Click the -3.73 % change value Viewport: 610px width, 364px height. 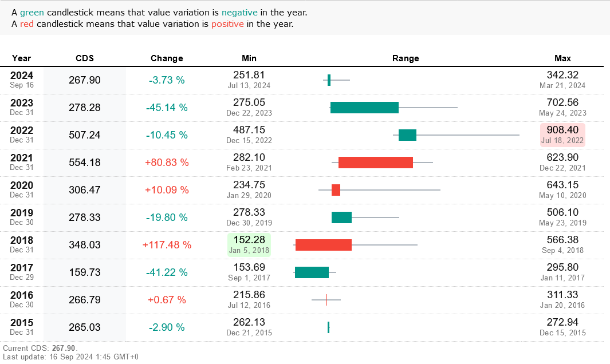(167, 80)
